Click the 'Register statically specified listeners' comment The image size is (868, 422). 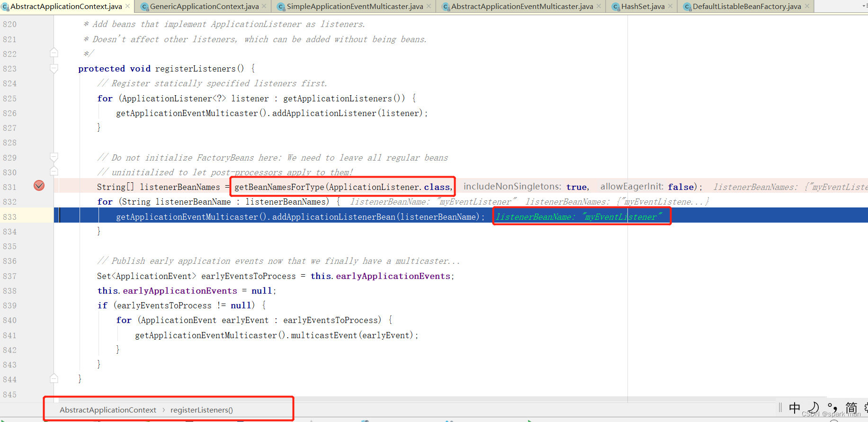(x=212, y=83)
